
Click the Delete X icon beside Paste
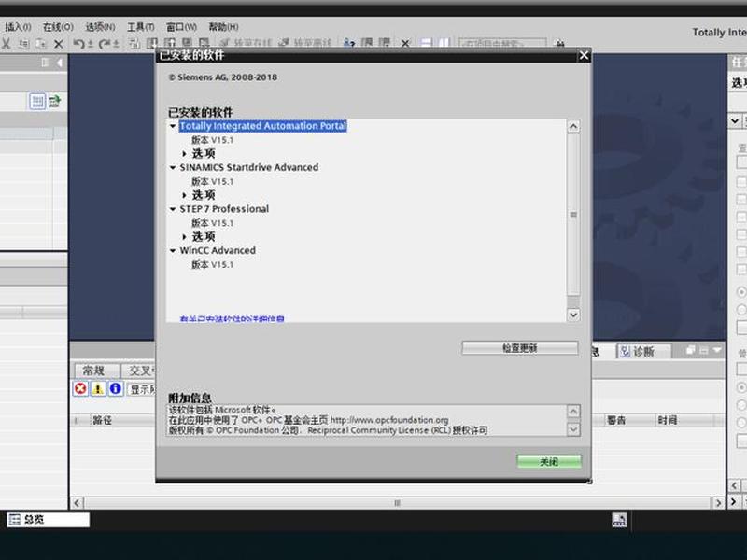[59, 44]
